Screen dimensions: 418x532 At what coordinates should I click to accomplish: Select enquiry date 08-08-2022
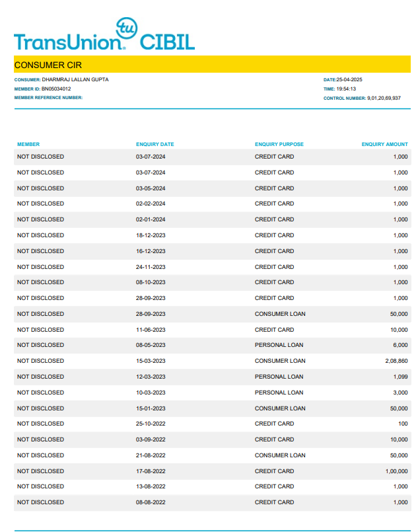point(151,502)
